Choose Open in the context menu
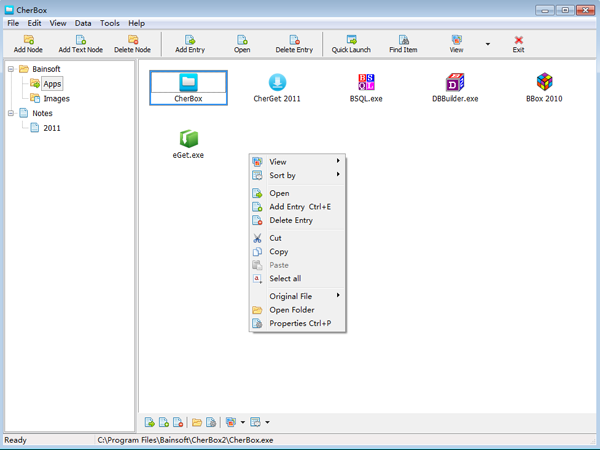The height and width of the screenshot is (450, 600). 297,193
